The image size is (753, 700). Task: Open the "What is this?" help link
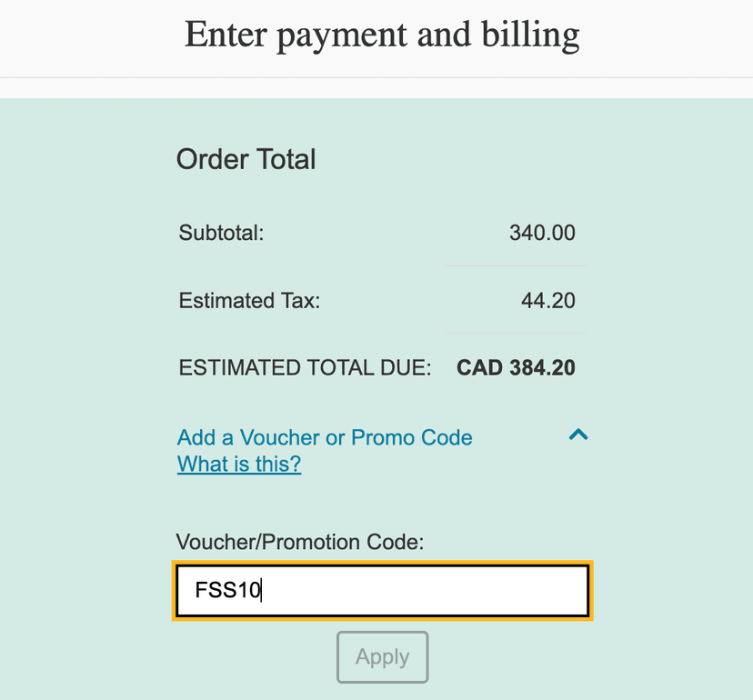click(239, 465)
